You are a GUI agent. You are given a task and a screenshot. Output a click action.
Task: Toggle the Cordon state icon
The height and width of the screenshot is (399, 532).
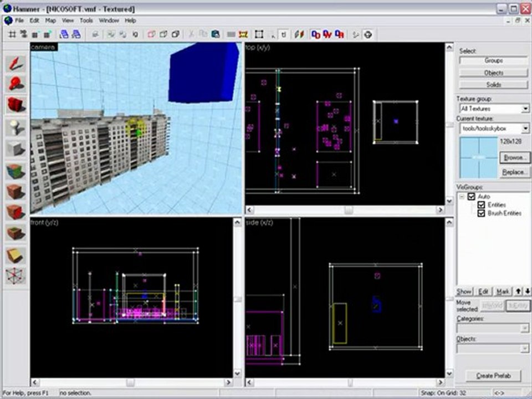[x=231, y=34]
